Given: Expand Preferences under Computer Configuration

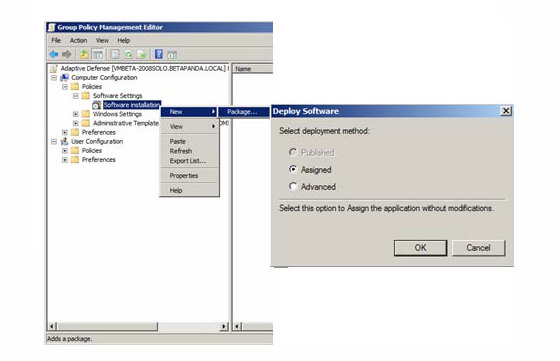Looking at the screenshot, I should [65, 132].
